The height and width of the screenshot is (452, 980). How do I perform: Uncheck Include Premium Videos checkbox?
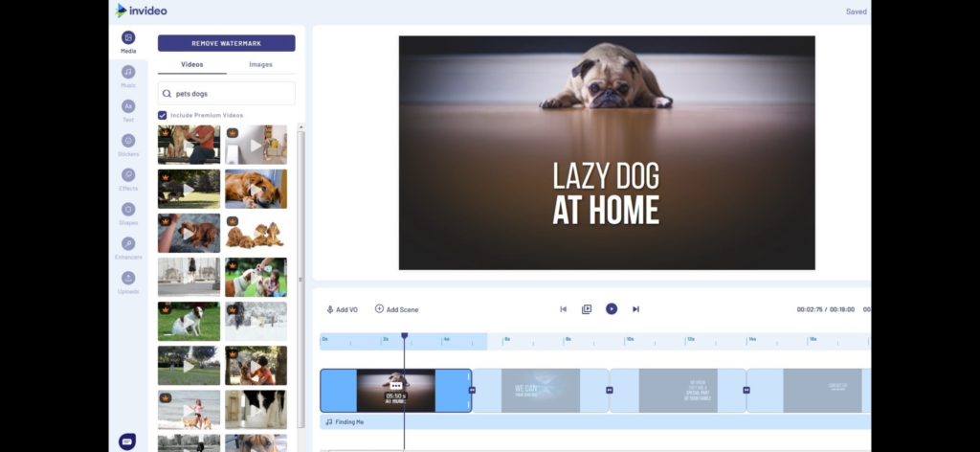coord(163,115)
